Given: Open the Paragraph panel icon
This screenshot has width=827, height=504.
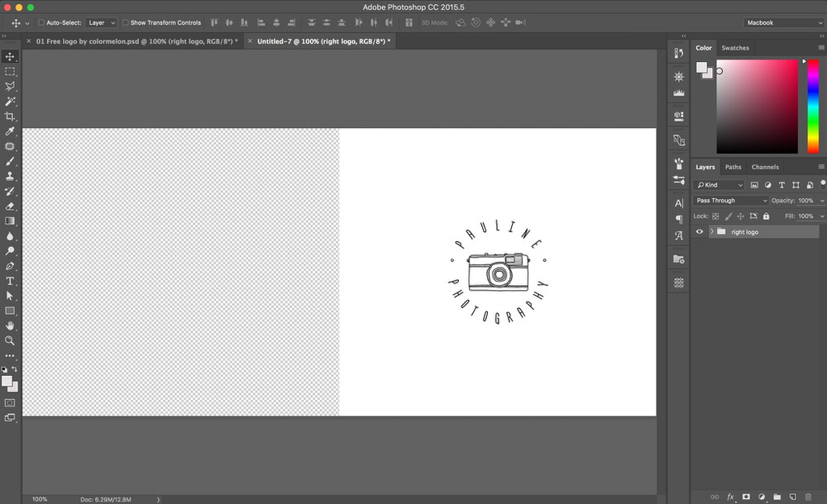Looking at the screenshot, I should (679, 219).
